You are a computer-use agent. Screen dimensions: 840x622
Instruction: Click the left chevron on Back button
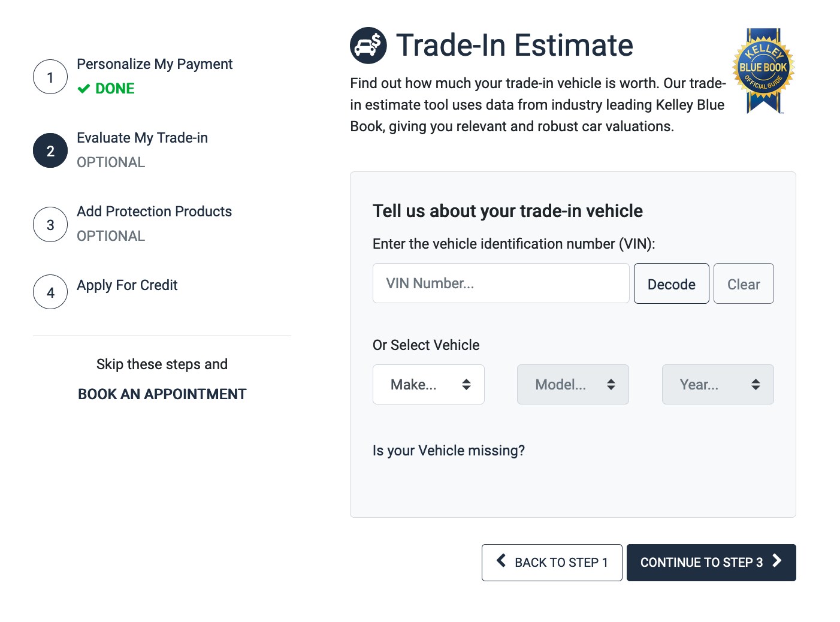click(x=501, y=560)
